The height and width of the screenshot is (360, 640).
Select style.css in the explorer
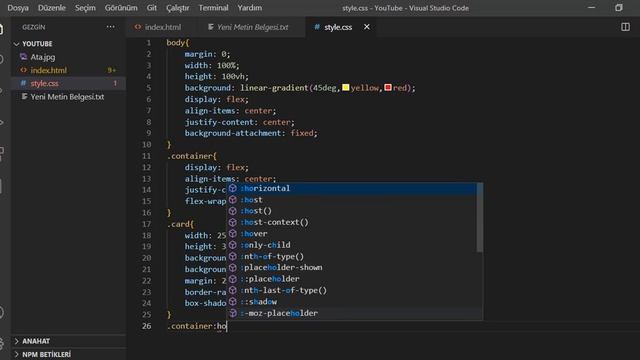pyautogui.click(x=44, y=83)
